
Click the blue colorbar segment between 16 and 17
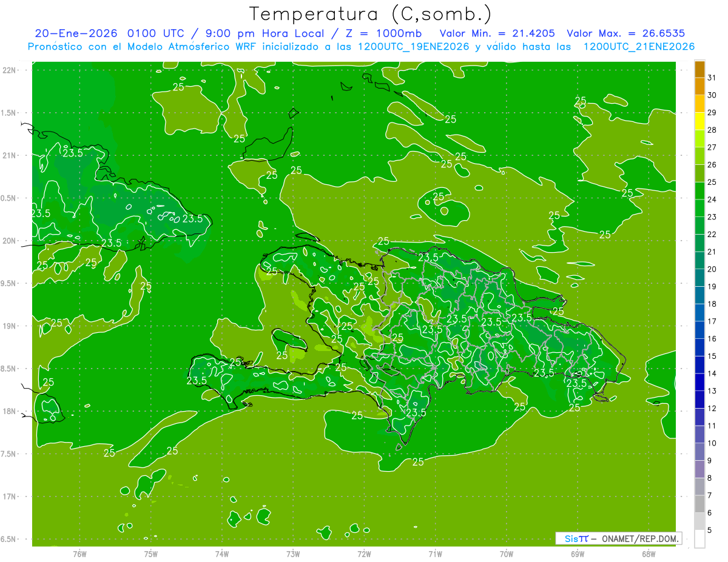click(x=699, y=330)
